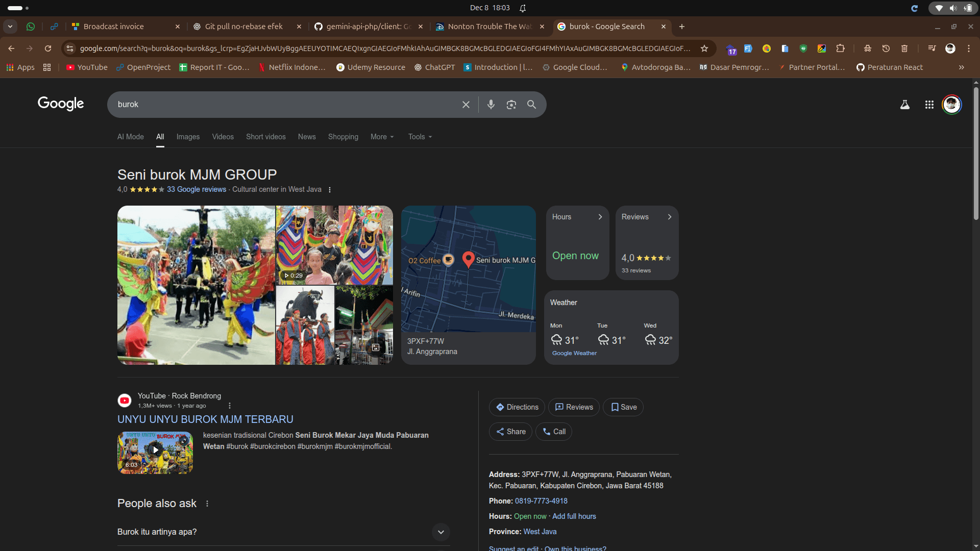The width and height of the screenshot is (980, 551).
Task: Click the Directions button
Action: pos(517,407)
